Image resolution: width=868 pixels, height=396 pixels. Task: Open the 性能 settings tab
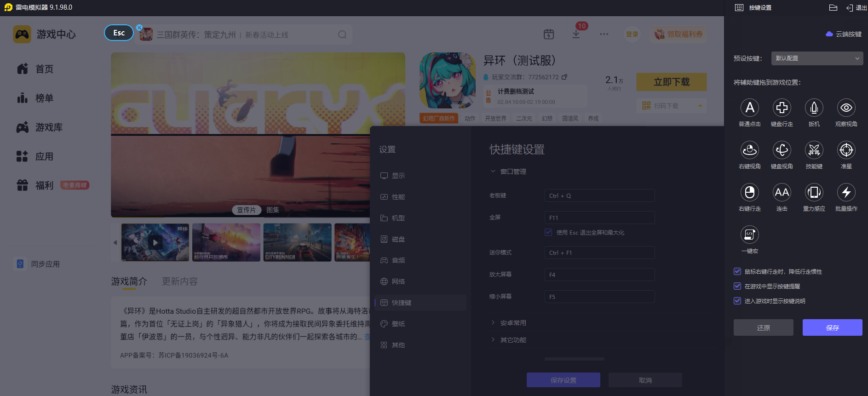(x=398, y=197)
